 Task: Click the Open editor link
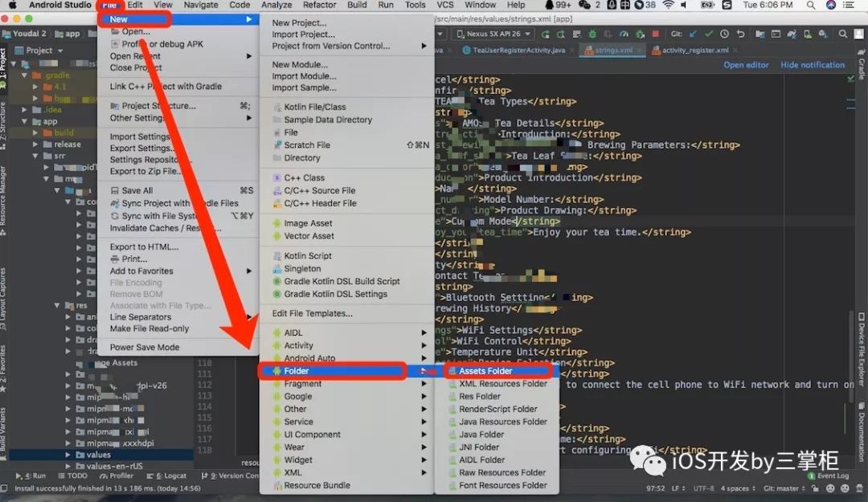(746, 65)
